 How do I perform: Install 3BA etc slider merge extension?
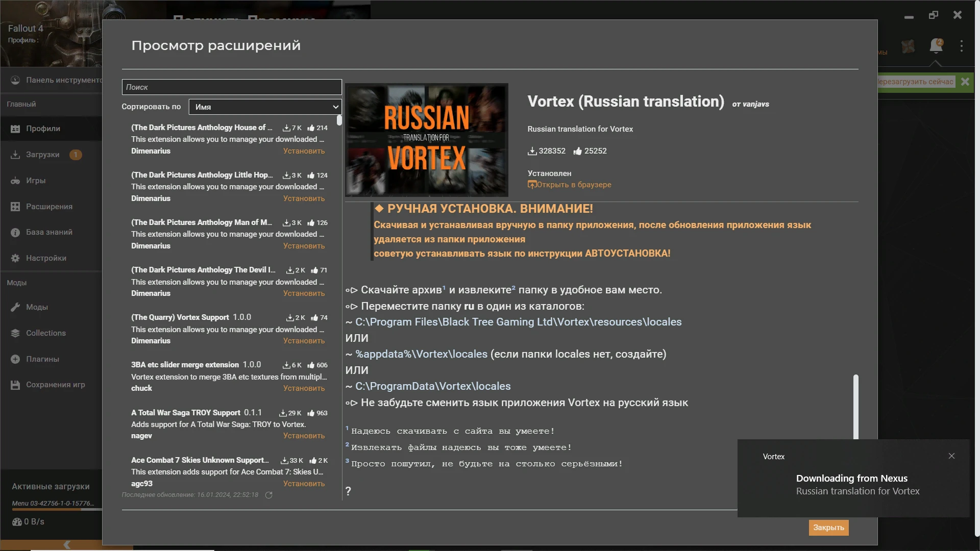(304, 388)
